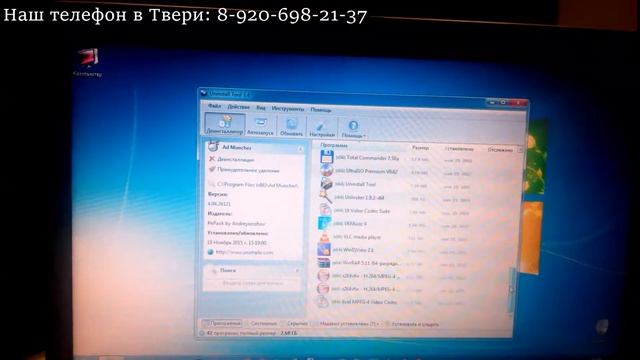Select the Video Codec Suite icon

pyautogui.click(x=325, y=210)
